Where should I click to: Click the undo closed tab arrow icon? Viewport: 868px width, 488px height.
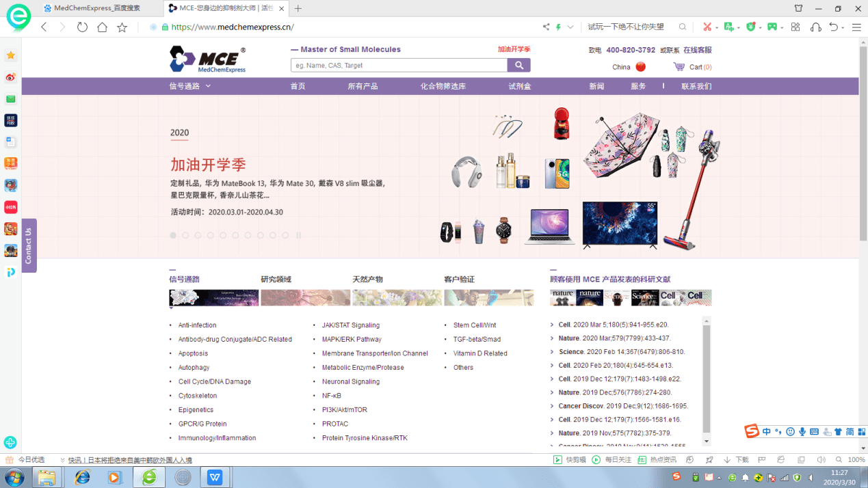pyautogui.click(x=833, y=27)
